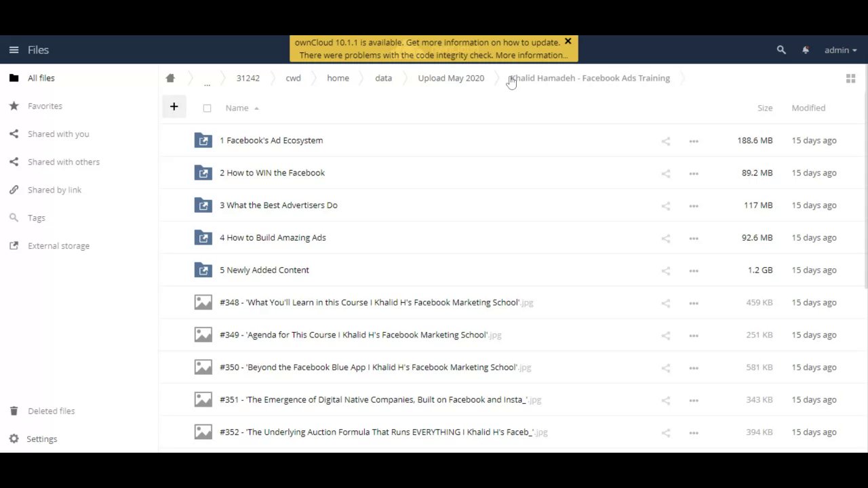Share the #352 image file

[x=666, y=432]
